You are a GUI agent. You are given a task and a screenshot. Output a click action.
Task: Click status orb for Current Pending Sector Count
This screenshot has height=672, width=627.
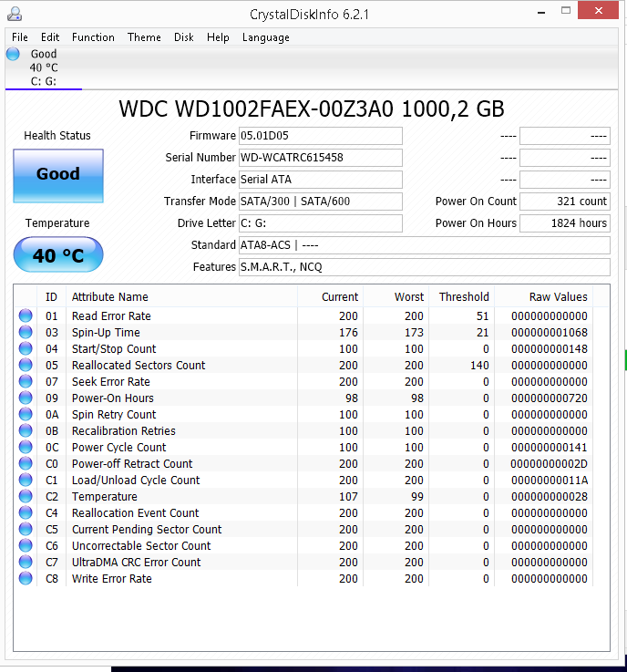[x=26, y=529]
